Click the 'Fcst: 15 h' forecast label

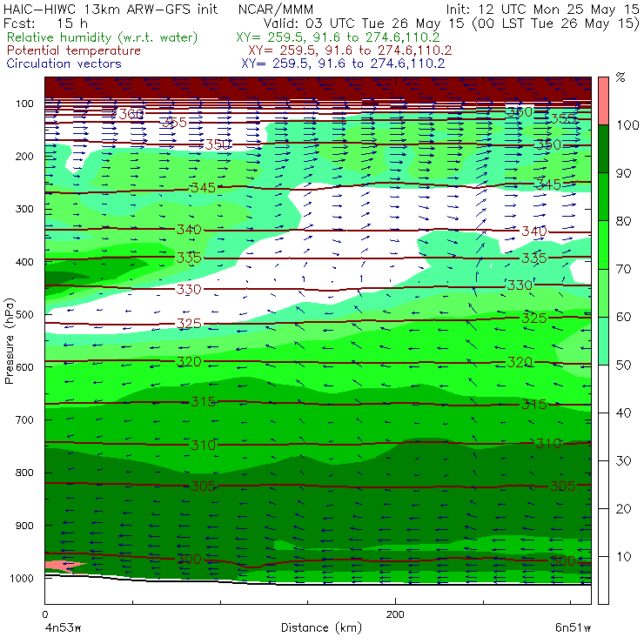click(45, 23)
